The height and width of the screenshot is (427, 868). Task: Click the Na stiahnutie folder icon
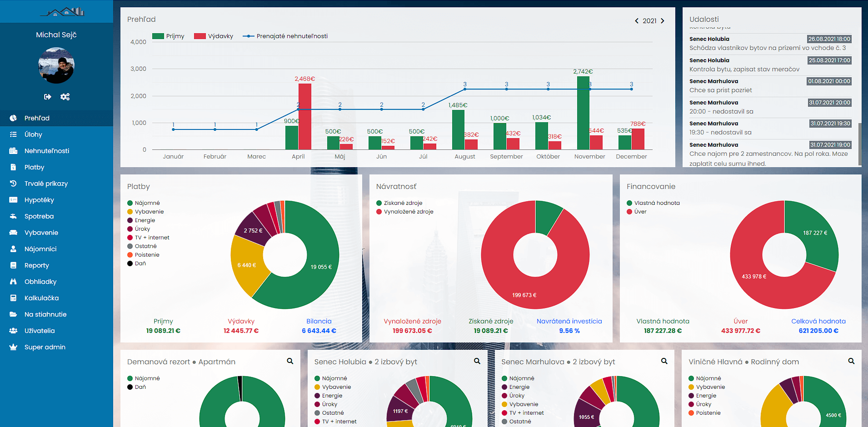click(x=13, y=314)
